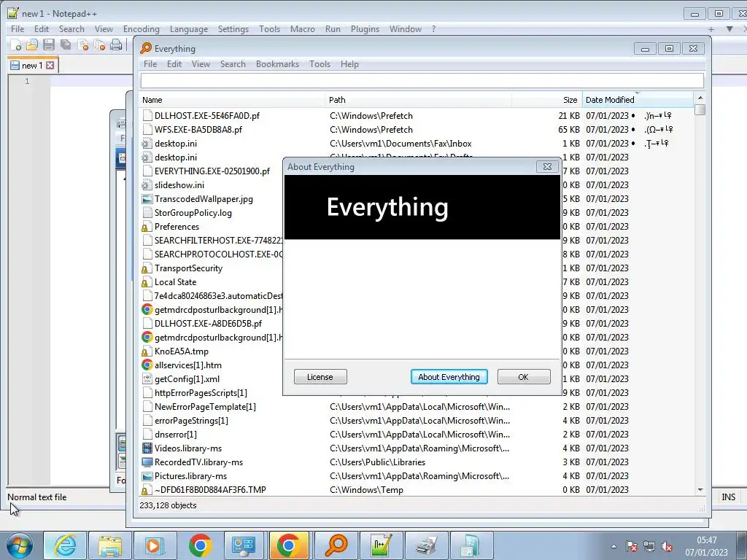Click TranscodedWallpaper.jpg image icon
Screen dimensions: 747x560
tap(147, 199)
